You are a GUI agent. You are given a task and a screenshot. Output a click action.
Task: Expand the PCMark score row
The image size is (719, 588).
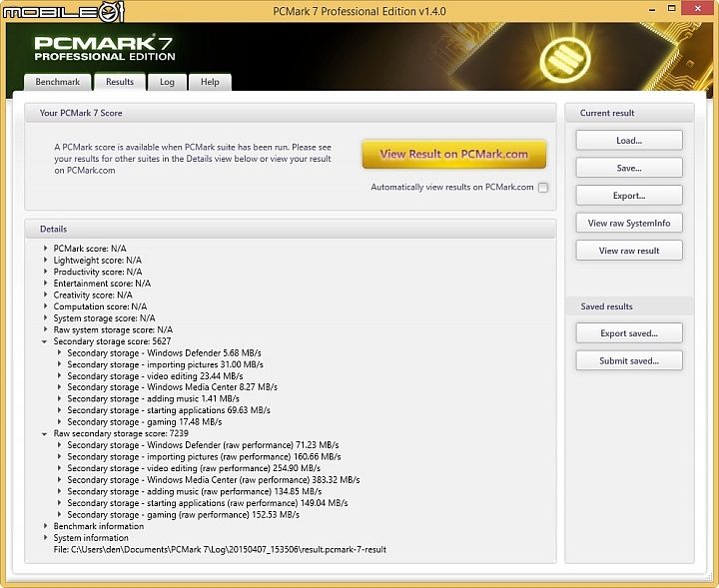click(45, 248)
